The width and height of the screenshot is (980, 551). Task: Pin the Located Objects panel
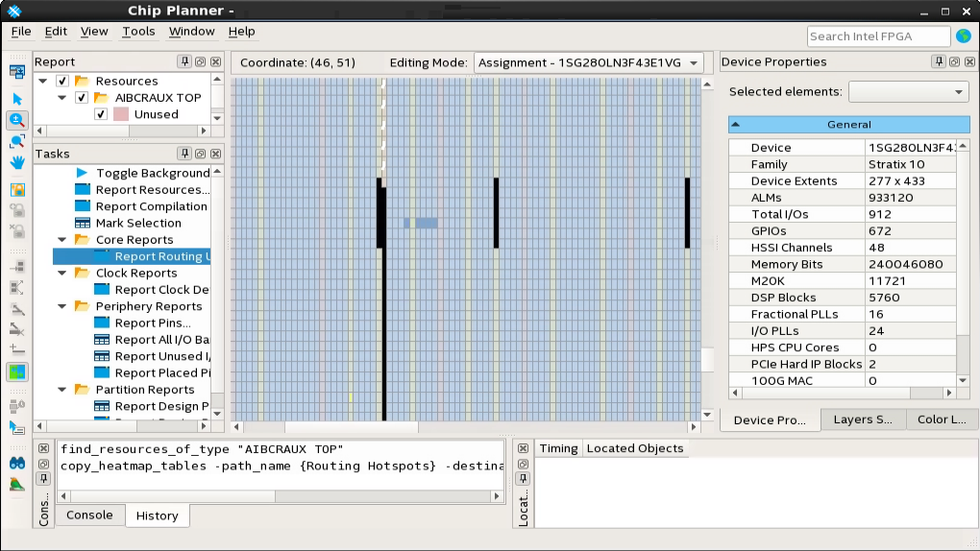point(523,479)
